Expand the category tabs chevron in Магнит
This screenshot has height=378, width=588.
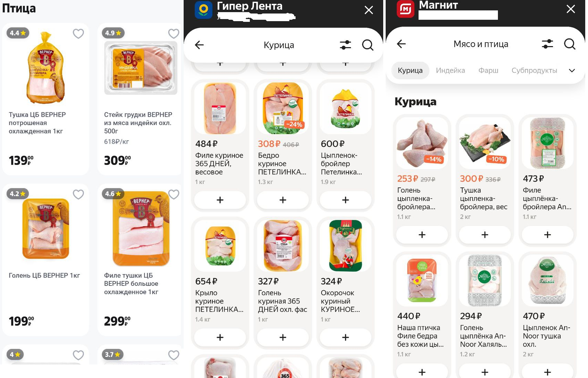[x=572, y=71]
